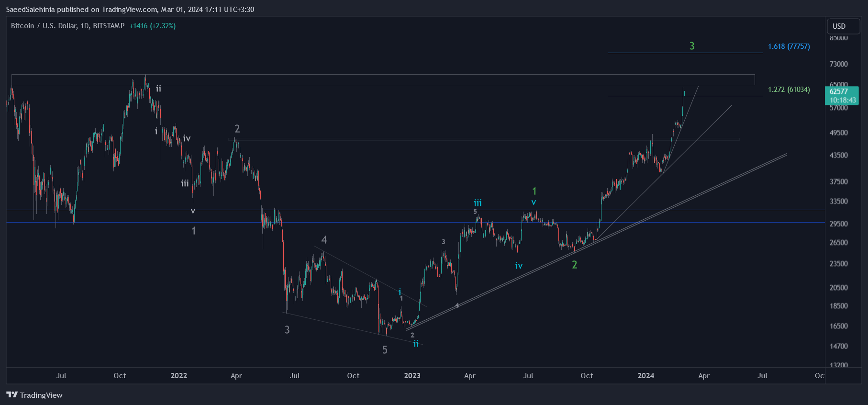Select the blue 1.618 extension line
This screenshot has width=868, height=405.
tap(685, 53)
